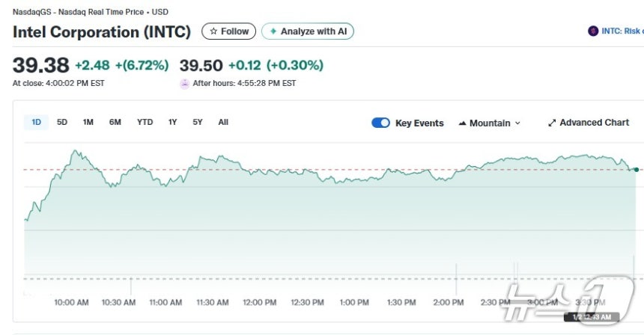This screenshot has width=644, height=335.
Task: Switch chart to 1Y range
Action: [x=172, y=122]
